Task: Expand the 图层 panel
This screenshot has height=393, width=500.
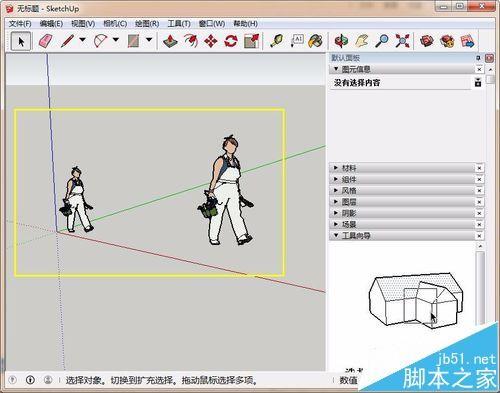Action: (336, 202)
